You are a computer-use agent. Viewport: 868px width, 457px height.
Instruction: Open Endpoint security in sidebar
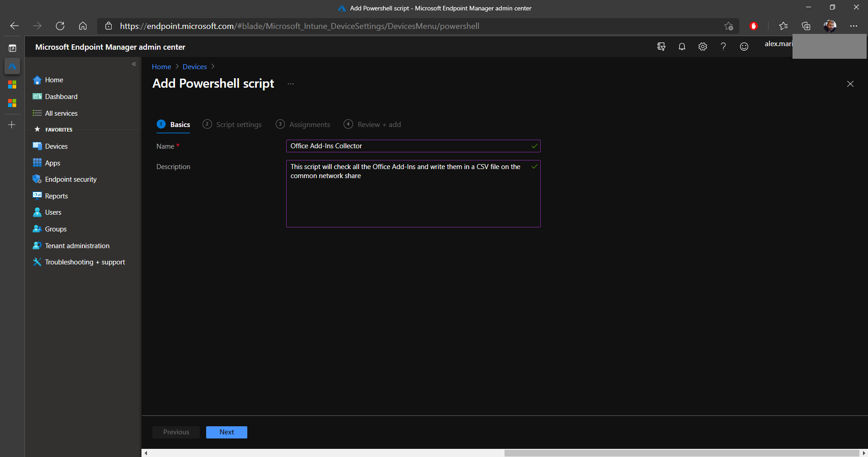click(71, 179)
